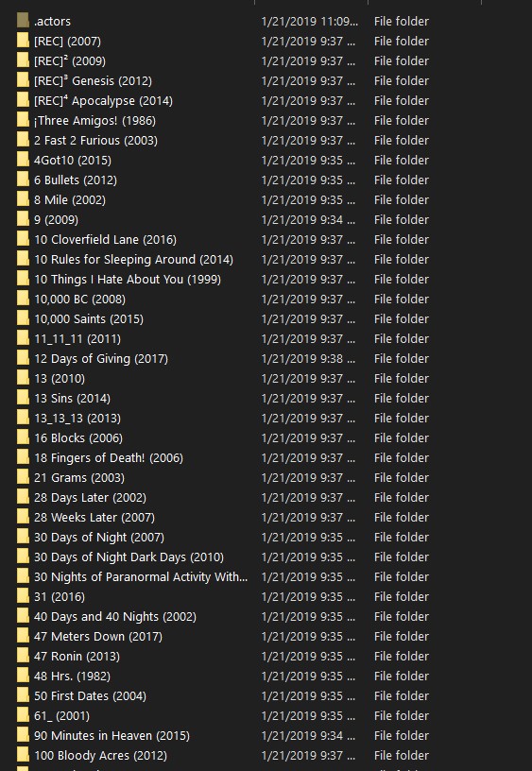
Task: Click the folder icon beside [REC] (2007)
Action: click(23, 41)
